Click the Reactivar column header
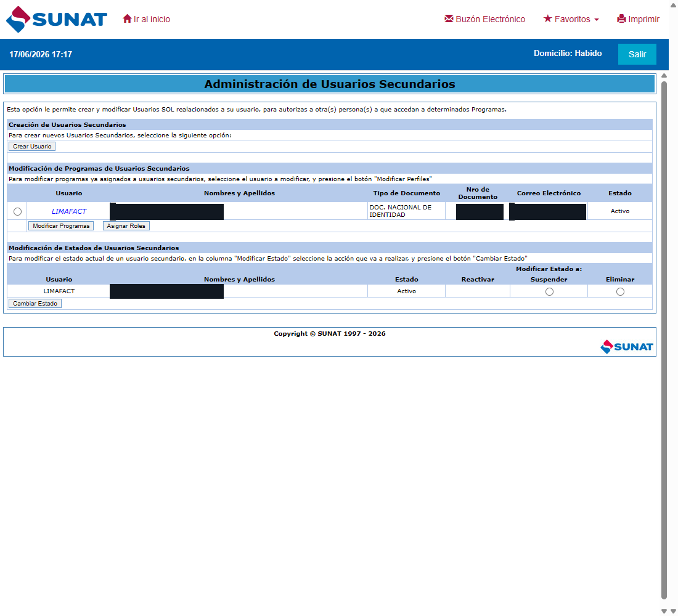Image resolution: width=678 pixels, height=616 pixels. pyautogui.click(x=477, y=280)
